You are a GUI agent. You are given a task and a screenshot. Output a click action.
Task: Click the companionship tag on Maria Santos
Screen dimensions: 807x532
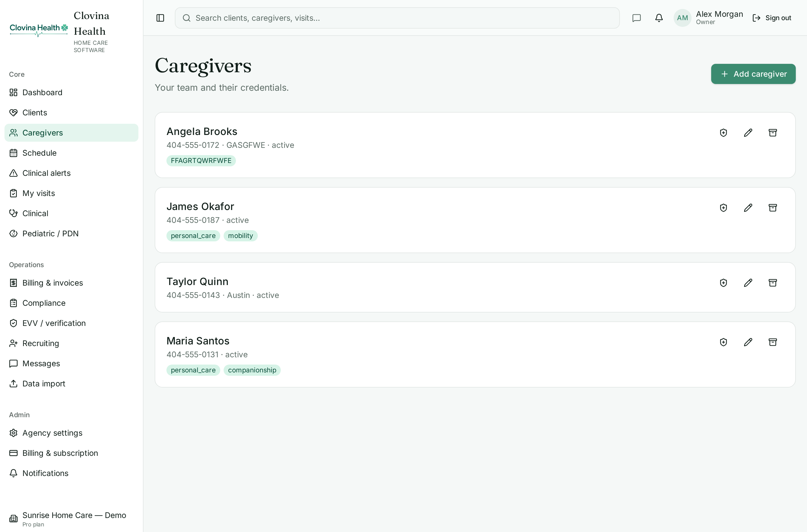pyautogui.click(x=252, y=370)
